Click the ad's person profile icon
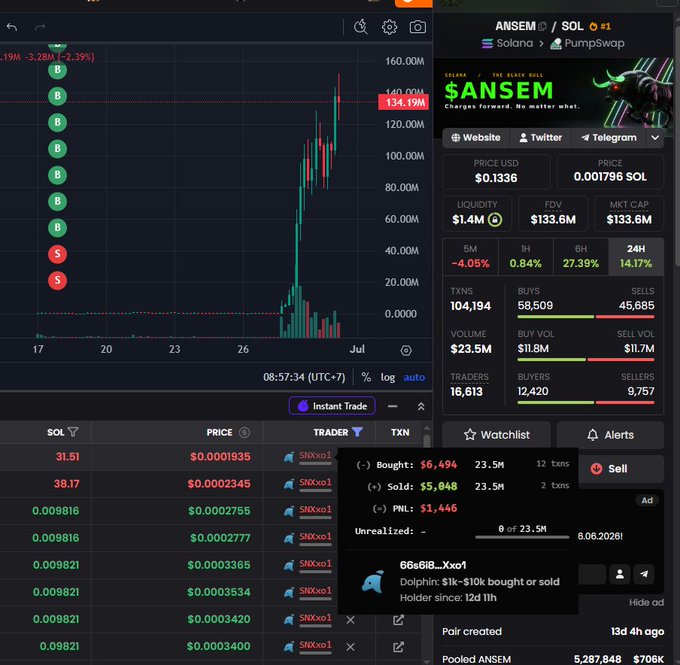Viewport: 680px width, 665px height. pos(620,574)
